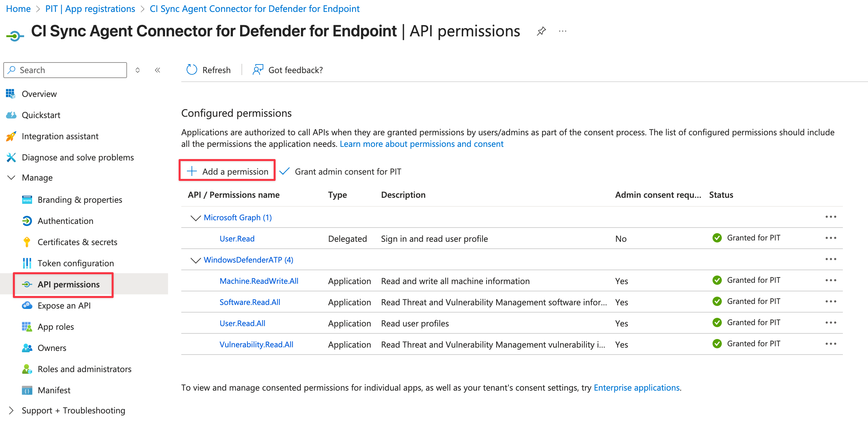Image resolution: width=868 pixels, height=426 pixels.
Task: Click the Microsoft Graph (1) group link
Action: (238, 217)
